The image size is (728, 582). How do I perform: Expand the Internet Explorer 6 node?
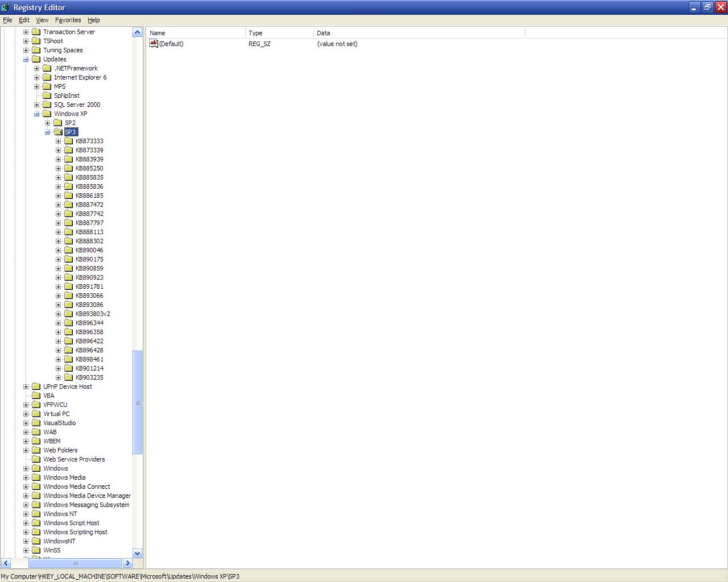[x=36, y=77]
